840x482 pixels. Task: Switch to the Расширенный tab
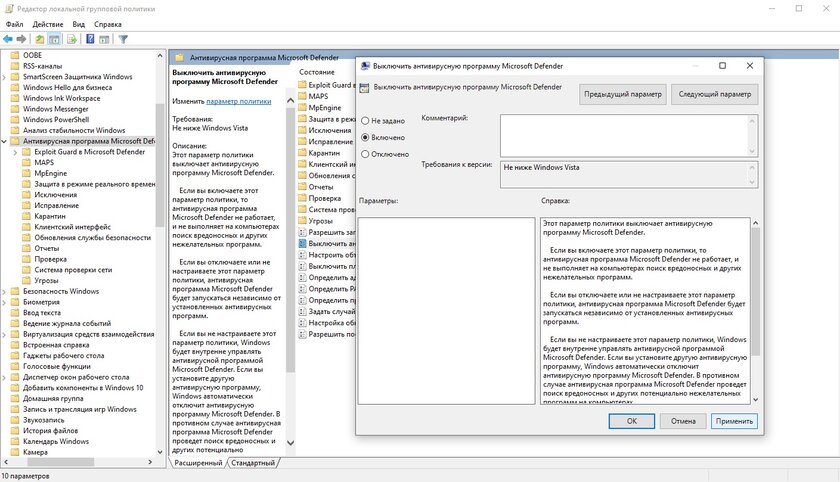pos(198,463)
